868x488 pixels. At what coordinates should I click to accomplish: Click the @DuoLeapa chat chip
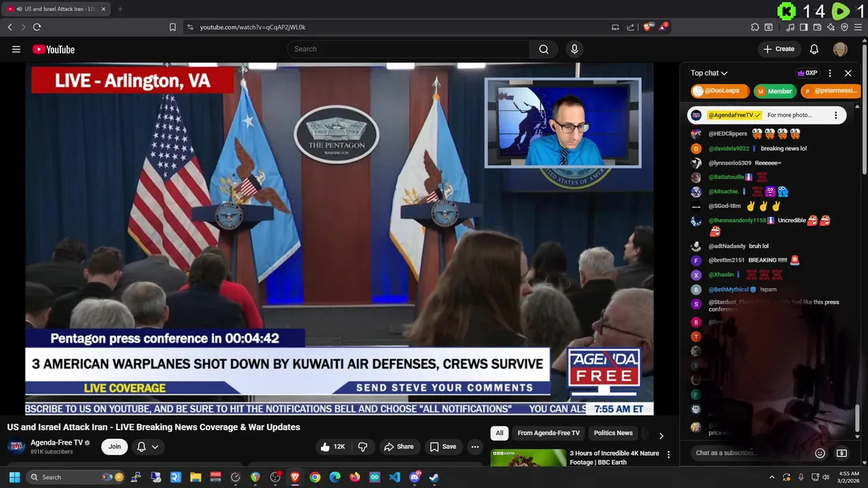(x=719, y=91)
